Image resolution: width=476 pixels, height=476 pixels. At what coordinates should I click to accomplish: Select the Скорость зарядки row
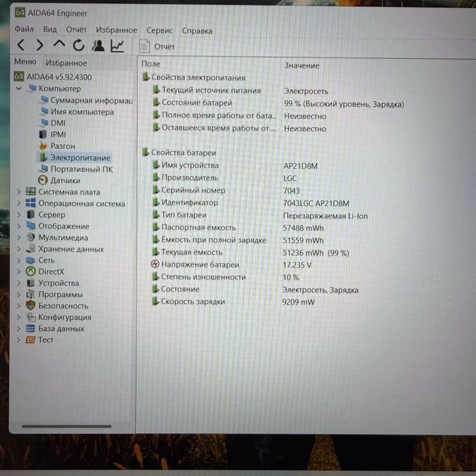tap(233, 301)
